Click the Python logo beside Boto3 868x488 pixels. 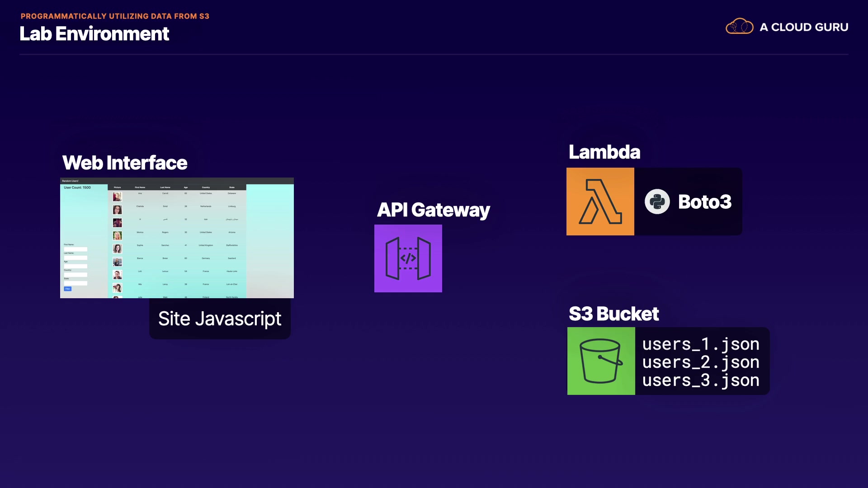tap(657, 202)
